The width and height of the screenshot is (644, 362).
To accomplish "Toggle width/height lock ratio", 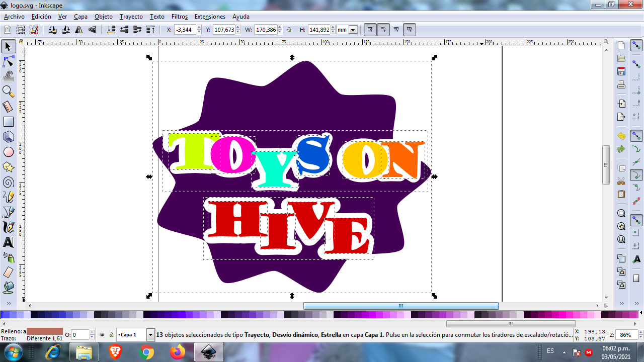I will pos(289,30).
